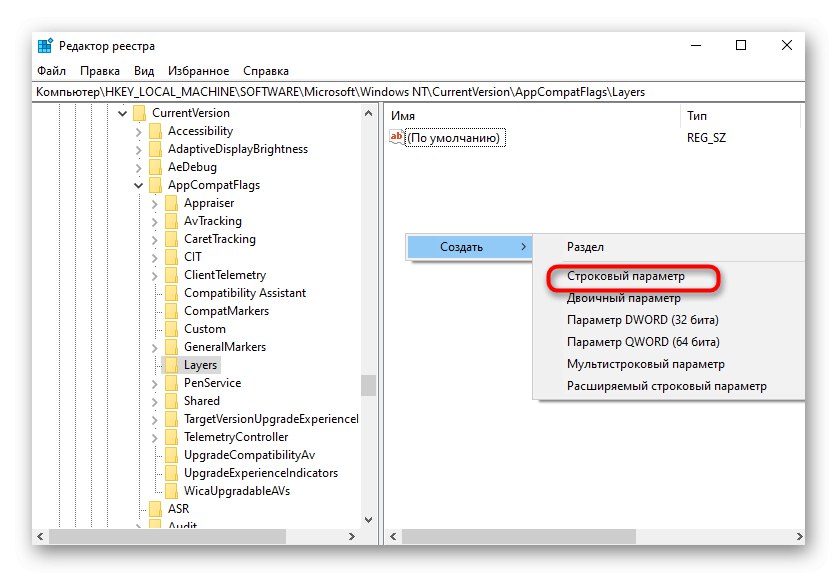
Task: Click the CaretTracking folder icon
Action: pyautogui.click(x=171, y=239)
